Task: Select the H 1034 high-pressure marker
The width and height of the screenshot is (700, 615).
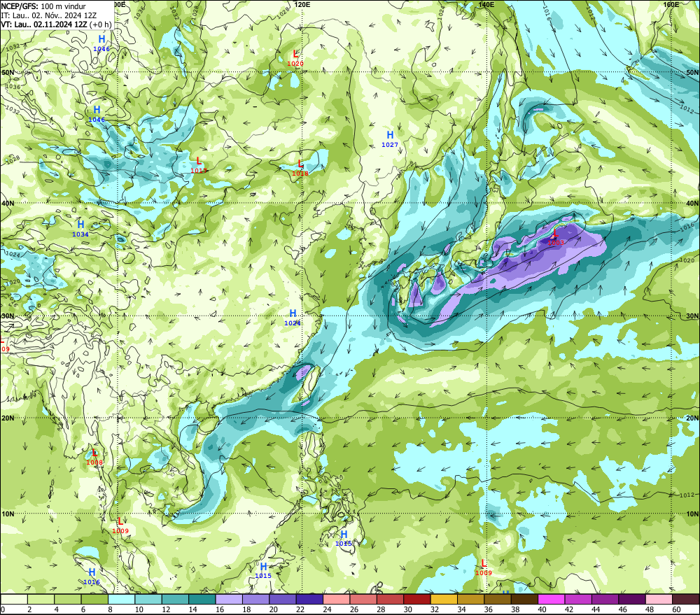Action: [x=80, y=229]
